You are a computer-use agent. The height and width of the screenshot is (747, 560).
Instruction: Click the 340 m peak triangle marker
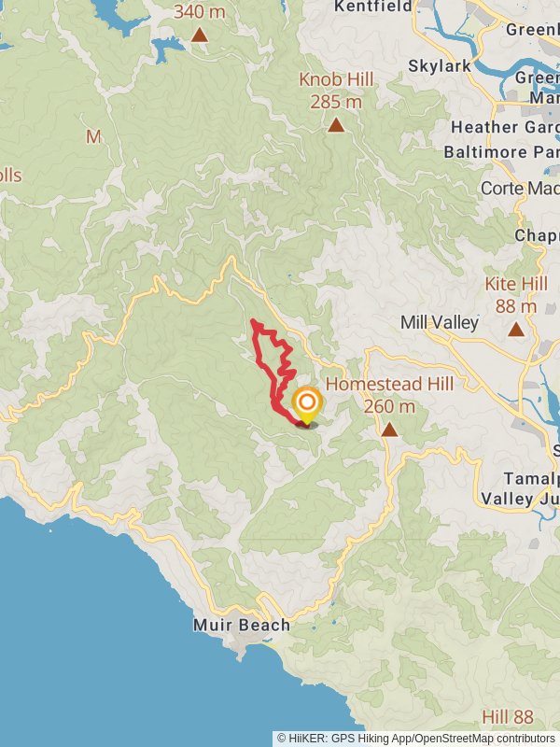pyautogui.click(x=200, y=35)
